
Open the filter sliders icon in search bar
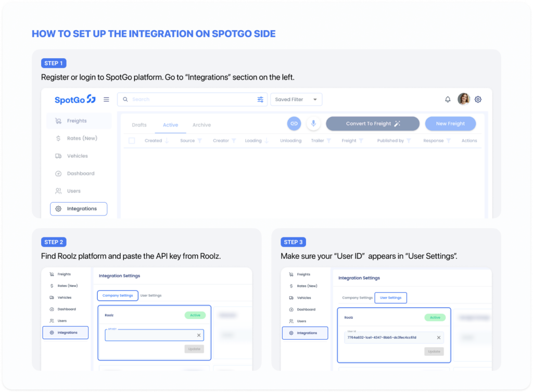pyautogui.click(x=260, y=99)
